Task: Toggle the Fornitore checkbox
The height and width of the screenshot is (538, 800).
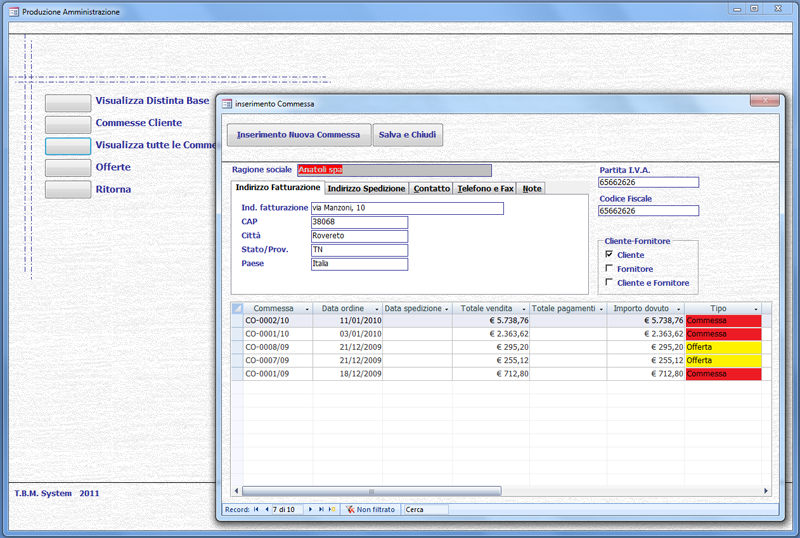Action: (609, 268)
